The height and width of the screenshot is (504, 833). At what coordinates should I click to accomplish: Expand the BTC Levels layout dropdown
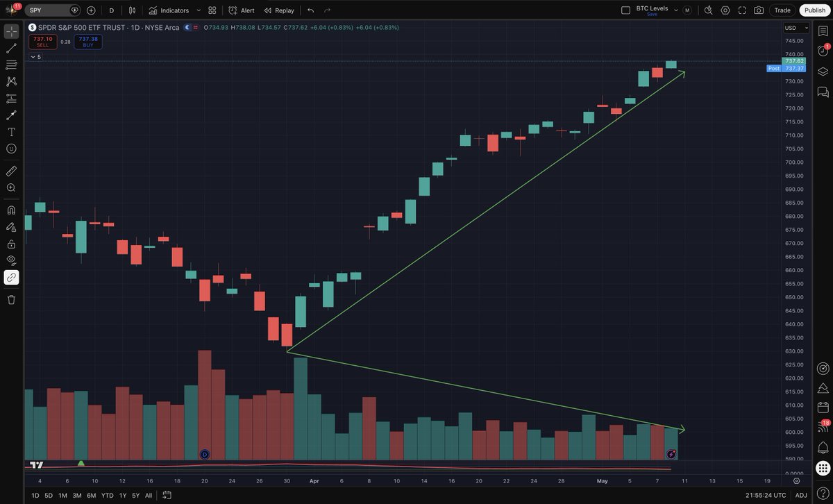tap(676, 10)
